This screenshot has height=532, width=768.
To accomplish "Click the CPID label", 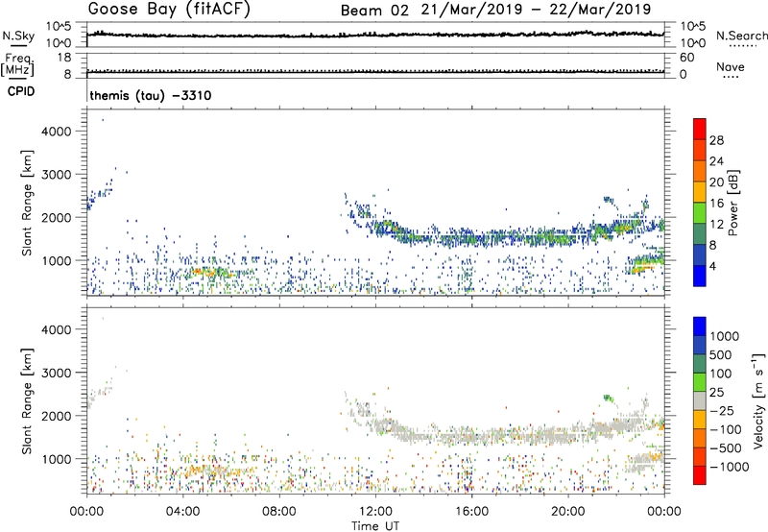I will click(x=21, y=91).
